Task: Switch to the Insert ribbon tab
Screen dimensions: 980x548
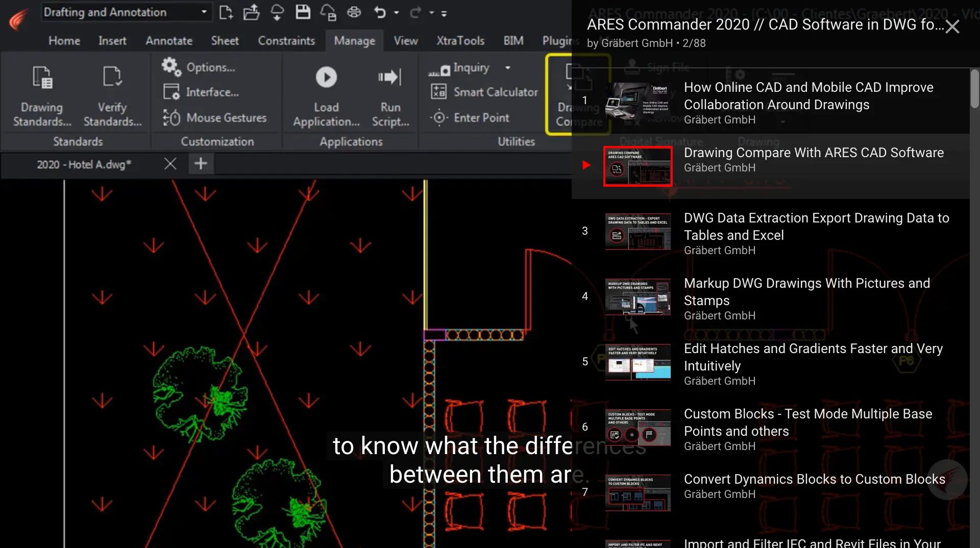Action: [x=112, y=40]
